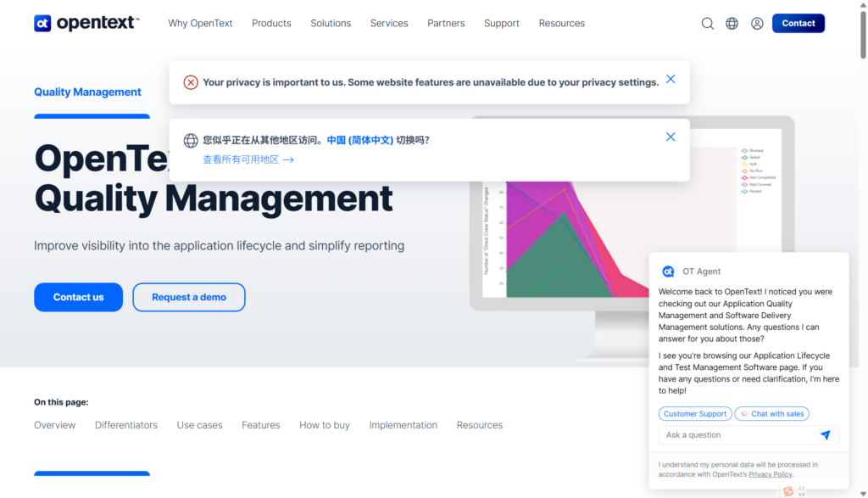Viewport: 868px width, 498px height.
Task: Jump to Use cases section
Action: tap(200, 425)
